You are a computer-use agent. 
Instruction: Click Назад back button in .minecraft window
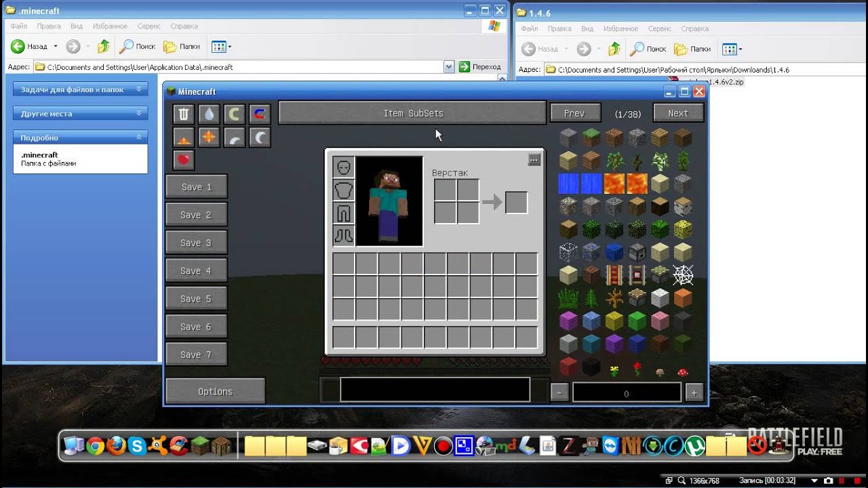click(x=30, y=47)
